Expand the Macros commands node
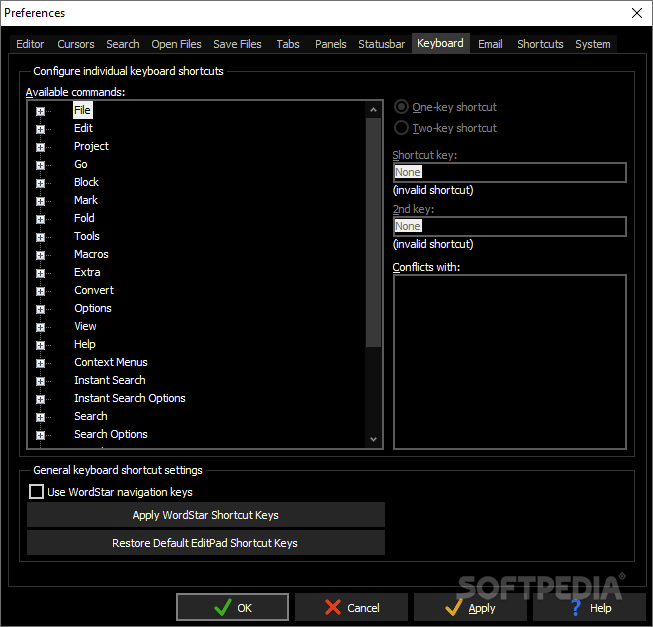653x627 pixels. 40,255
